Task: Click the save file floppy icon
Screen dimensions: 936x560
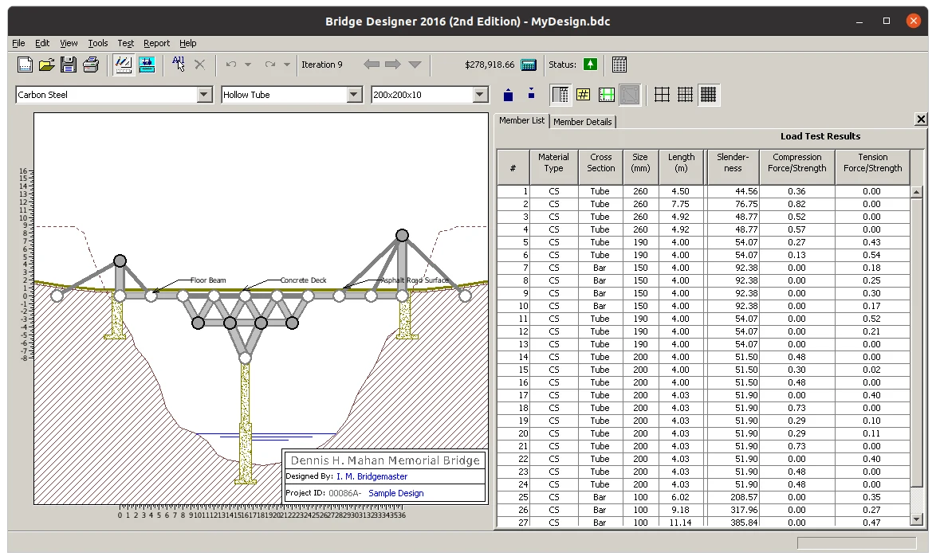Action: (x=69, y=65)
